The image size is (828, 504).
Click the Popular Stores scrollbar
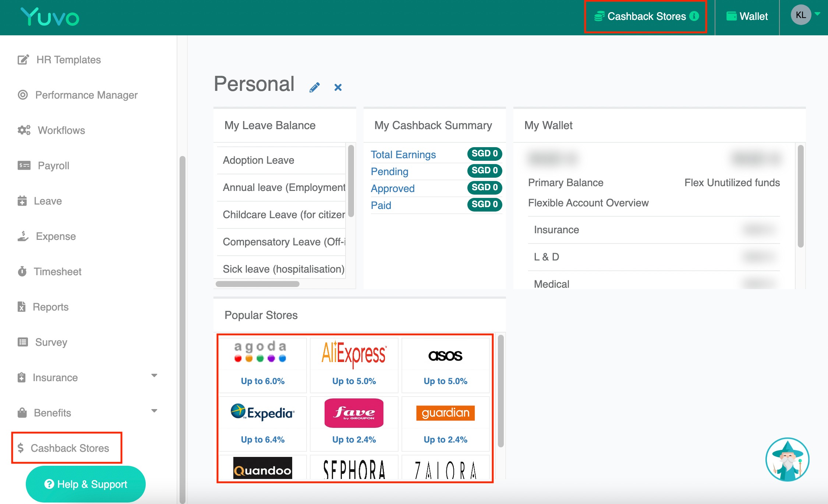click(500, 391)
